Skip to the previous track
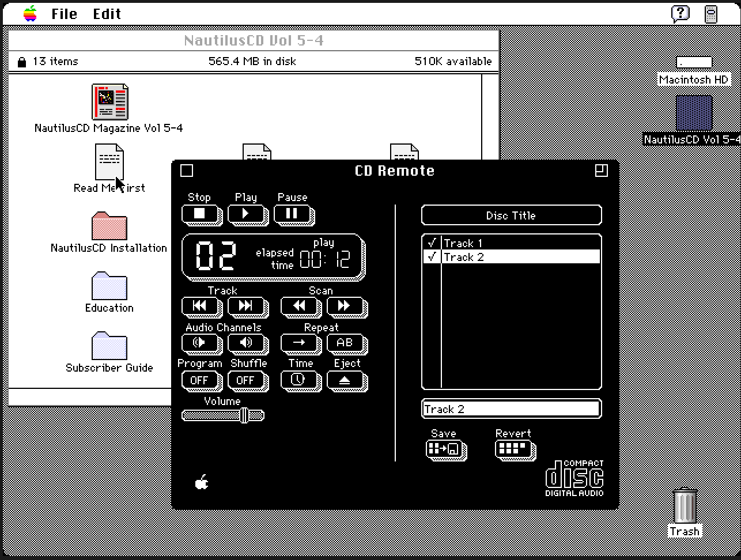741x560 pixels. (201, 307)
